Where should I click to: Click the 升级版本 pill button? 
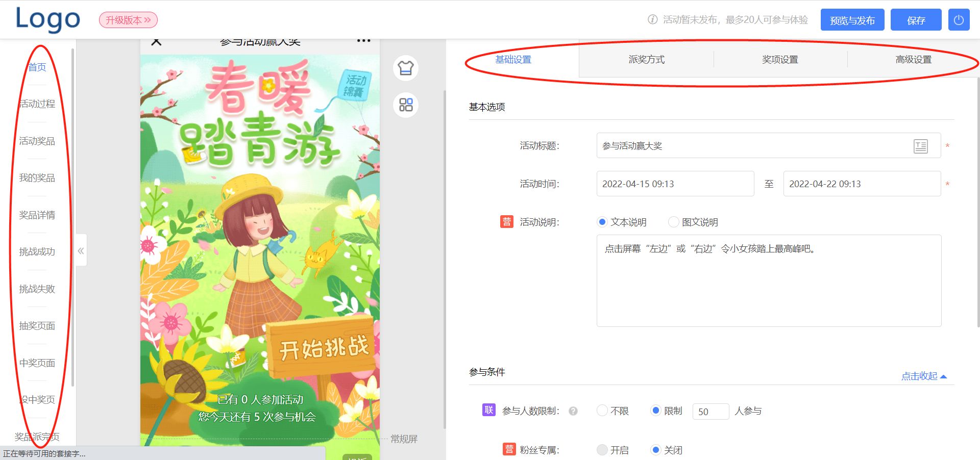(x=128, y=20)
